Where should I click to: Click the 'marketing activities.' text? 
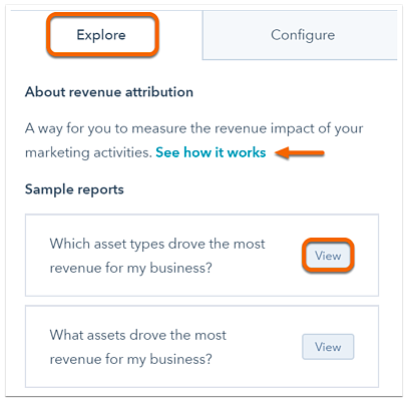pyautogui.click(x=88, y=153)
